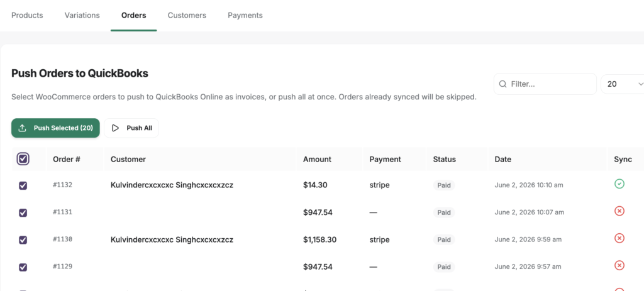
Task: Click customer name in order #1130 row
Action: pyautogui.click(x=172, y=239)
